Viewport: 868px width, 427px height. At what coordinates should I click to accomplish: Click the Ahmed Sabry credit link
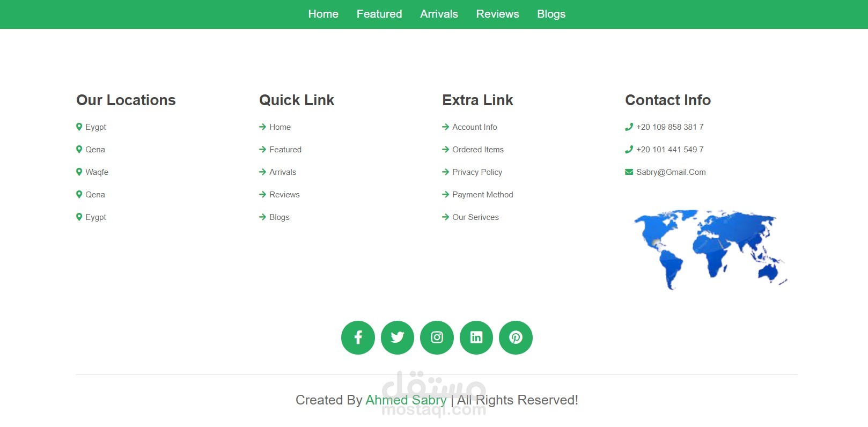406,400
